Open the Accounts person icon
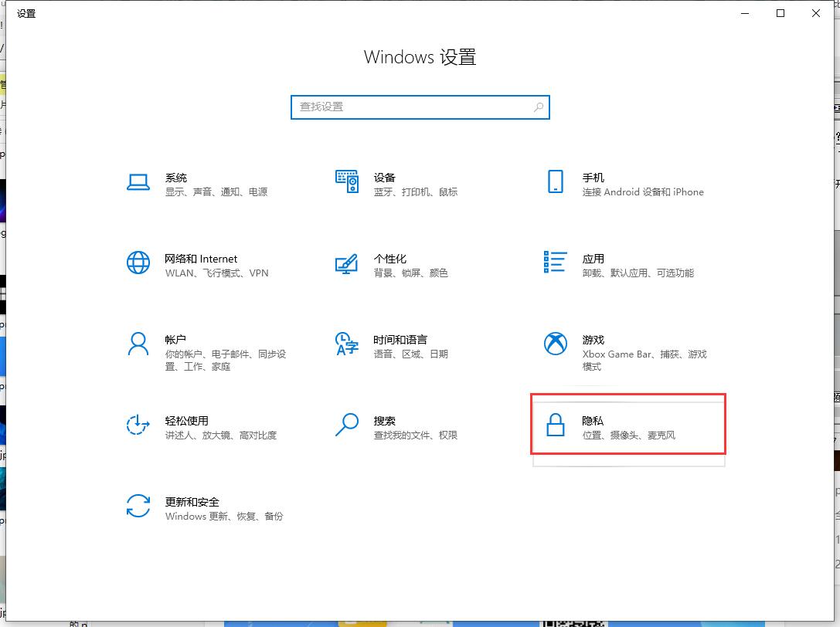Viewport: 840px width, 627px height. pyautogui.click(x=138, y=344)
